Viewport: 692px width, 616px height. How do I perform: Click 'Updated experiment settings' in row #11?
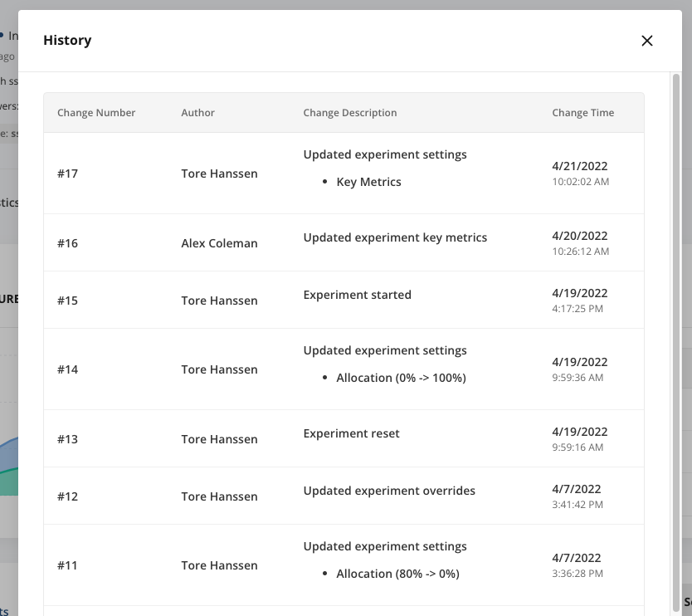(x=385, y=547)
